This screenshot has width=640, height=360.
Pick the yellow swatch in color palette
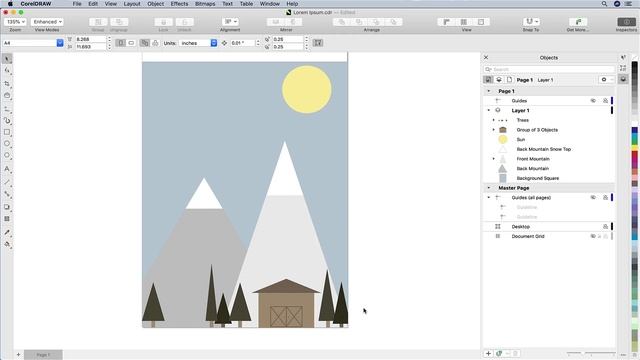[635, 147]
